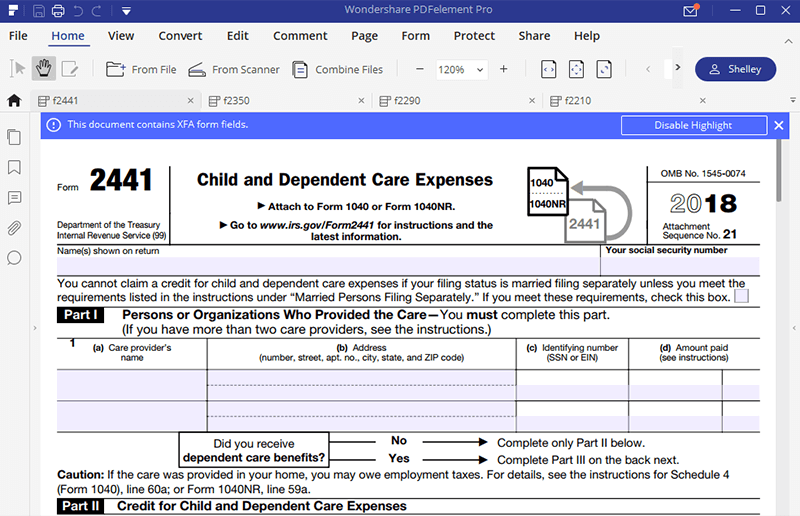Screen dimensions: 800x516
Task: Expand the Quick Access toolbar dropdown
Action: (x=126, y=12)
